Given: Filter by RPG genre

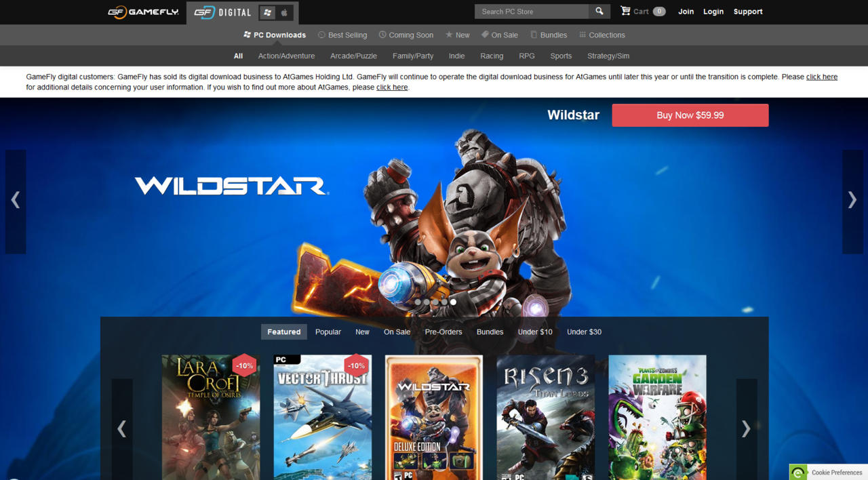Looking at the screenshot, I should pos(527,56).
